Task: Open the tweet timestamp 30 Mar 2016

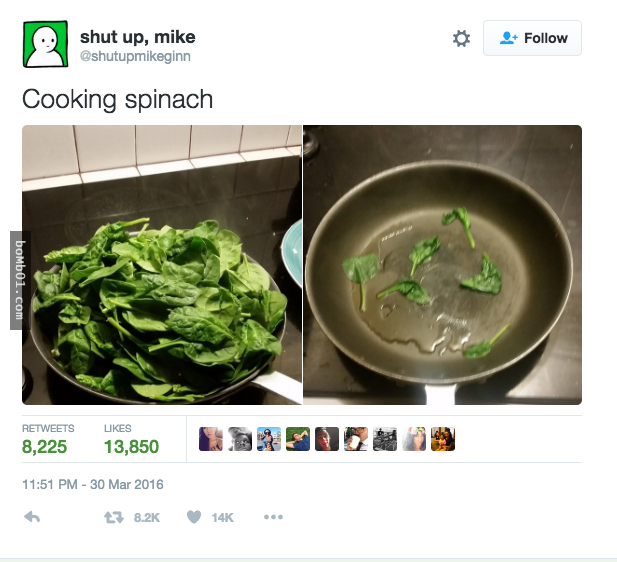Action: pos(93,484)
